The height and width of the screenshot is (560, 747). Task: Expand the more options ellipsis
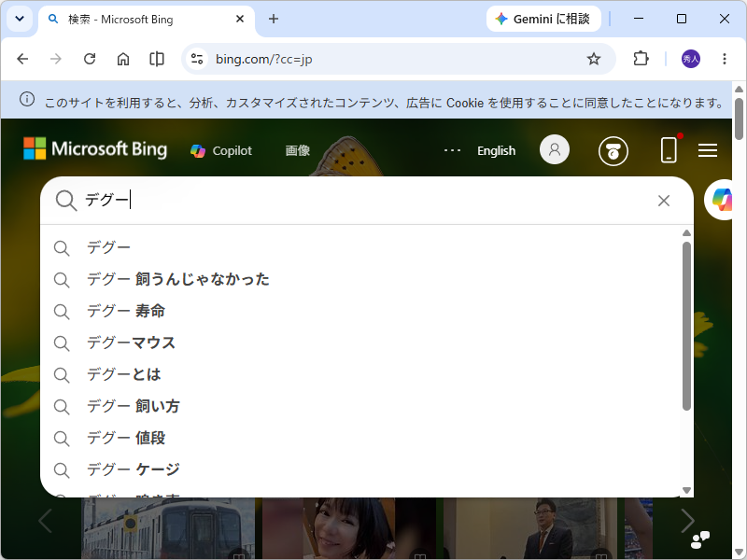452,150
